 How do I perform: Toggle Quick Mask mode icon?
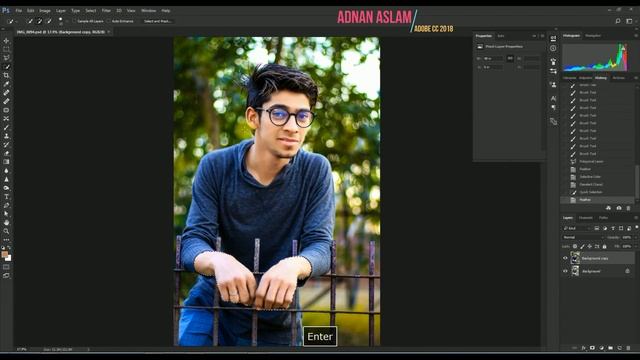6,267
